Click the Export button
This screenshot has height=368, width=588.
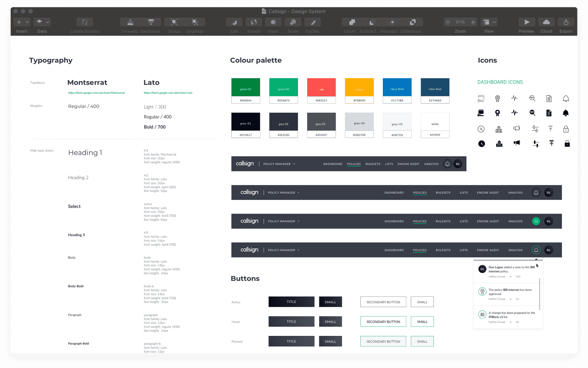click(x=566, y=22)
